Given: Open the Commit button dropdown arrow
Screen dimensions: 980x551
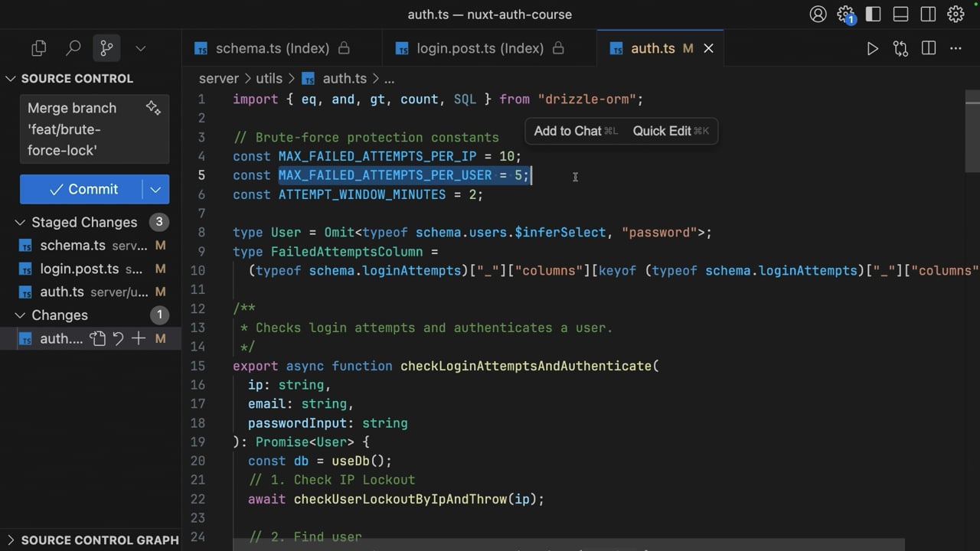Looking at the screenshot, I should 155,189.
